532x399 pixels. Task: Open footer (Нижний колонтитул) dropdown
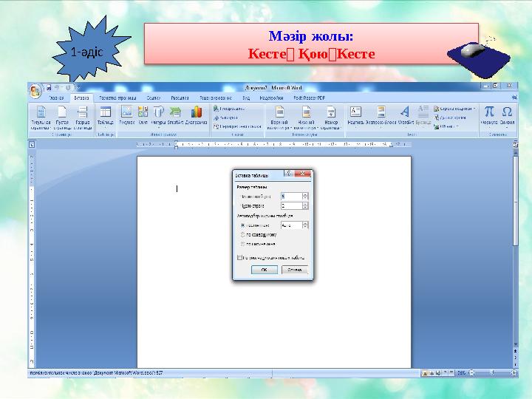coord(307,117)
